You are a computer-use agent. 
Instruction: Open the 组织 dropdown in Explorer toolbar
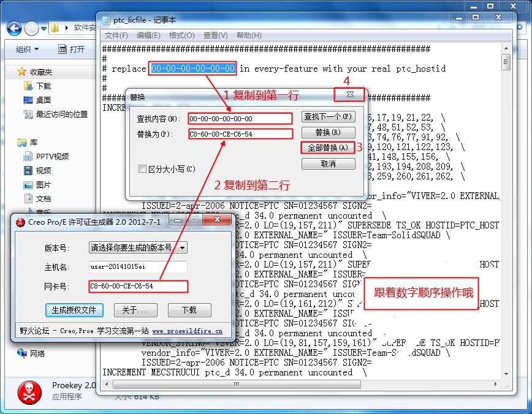[27, 50]
